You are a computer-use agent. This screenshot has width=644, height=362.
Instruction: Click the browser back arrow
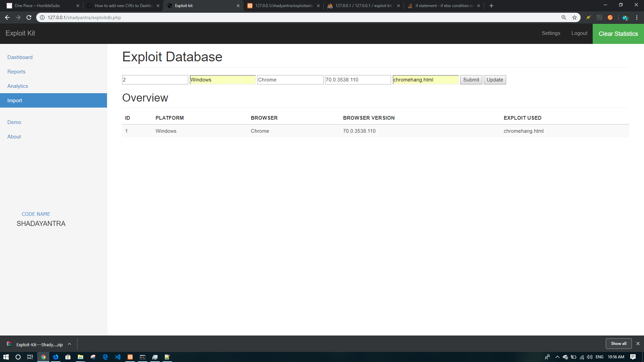click(7, 17)
